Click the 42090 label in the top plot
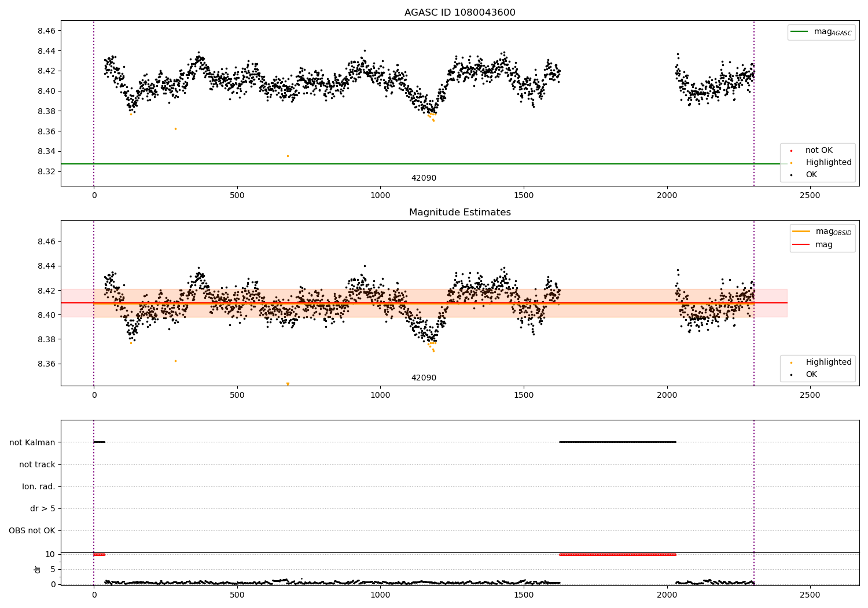 point(424,178)
